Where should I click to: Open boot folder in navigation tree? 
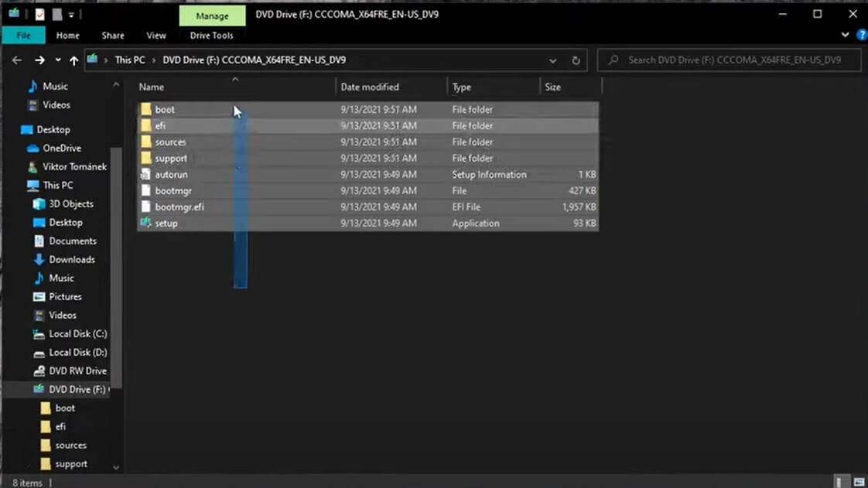(x=65, y=408)
